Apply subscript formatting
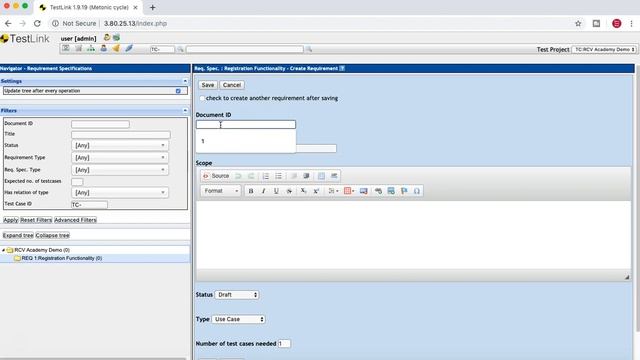This screenshot has height=360, width=640. pos(303,191)
